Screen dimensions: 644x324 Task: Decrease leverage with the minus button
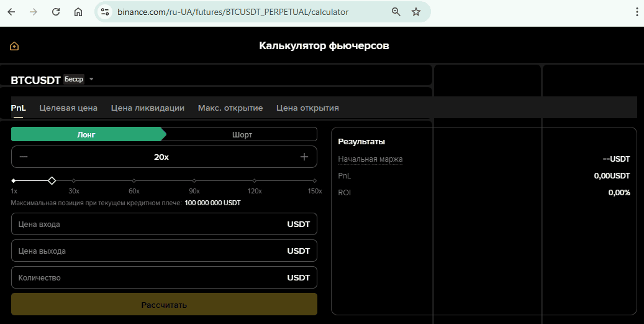(24, 157)
